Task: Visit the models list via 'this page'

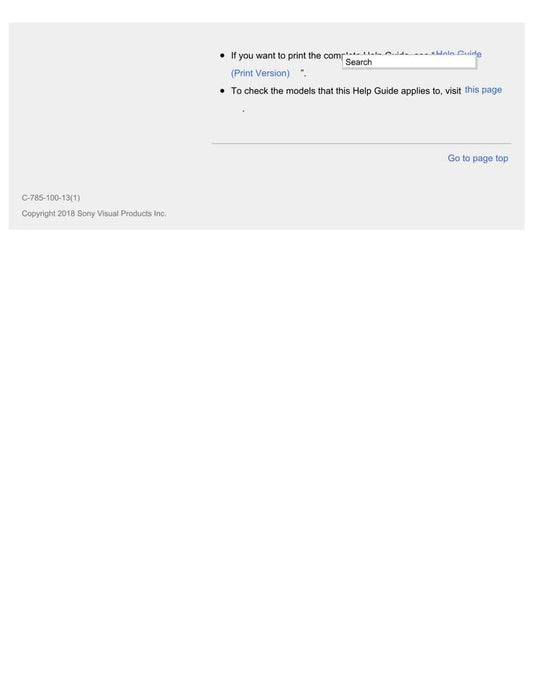Action: click(483, 90)
